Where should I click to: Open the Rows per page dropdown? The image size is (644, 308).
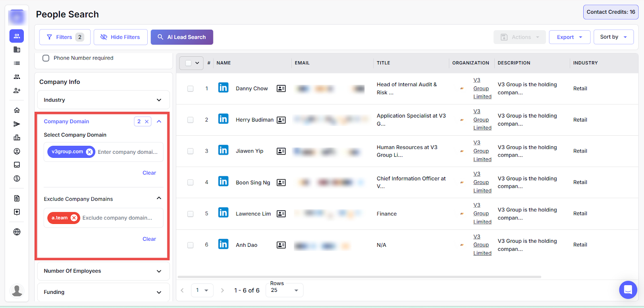284,290
